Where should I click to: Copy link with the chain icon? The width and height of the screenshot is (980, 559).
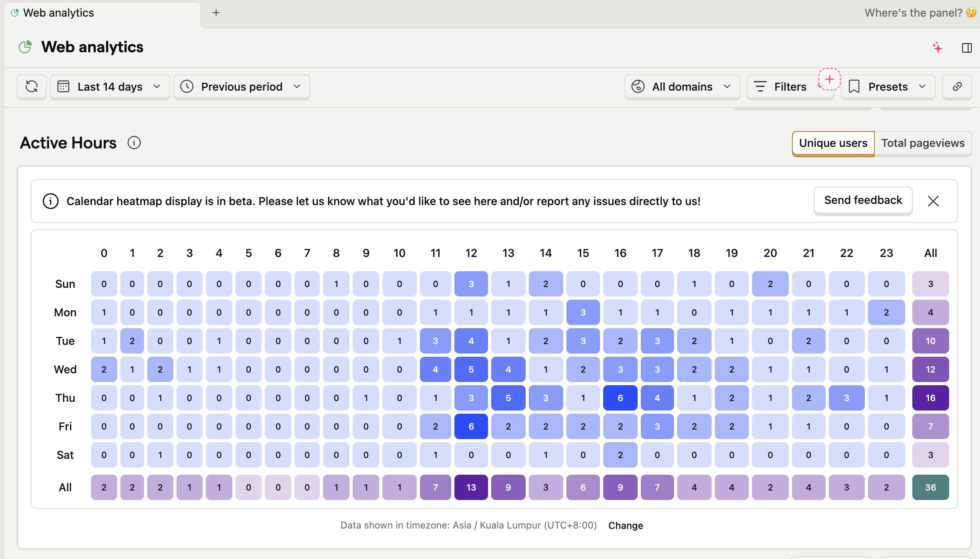coord(957,87)
